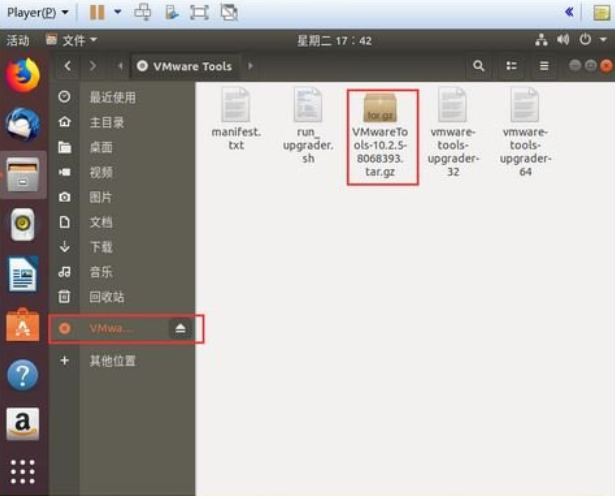Click Send Ctrl+Alt+Del toolbar icon
The height and width of the screenshot is (497, 615).
pyautogui.click(x=143, y=12)
